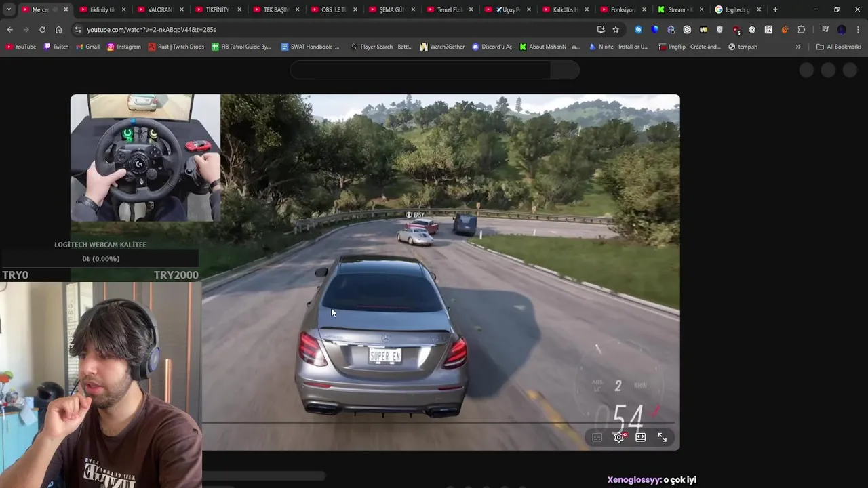
Task: Close the active Mercedes YouTube tab
Action: point(66,9)
